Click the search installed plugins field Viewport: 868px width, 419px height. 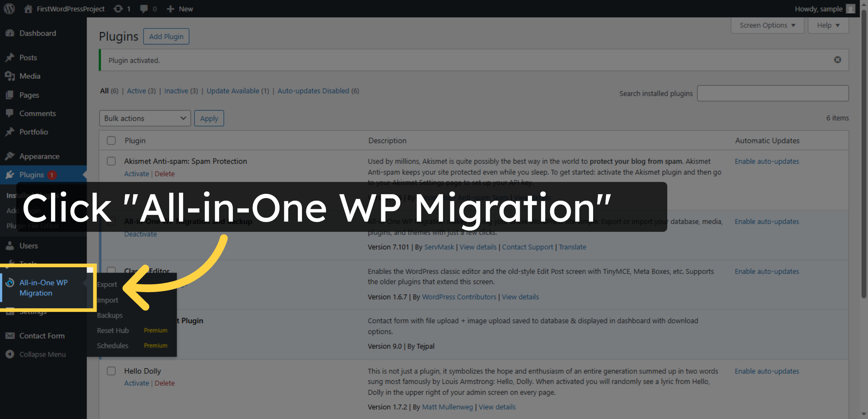pyautogui.click(x=773, y=93)
